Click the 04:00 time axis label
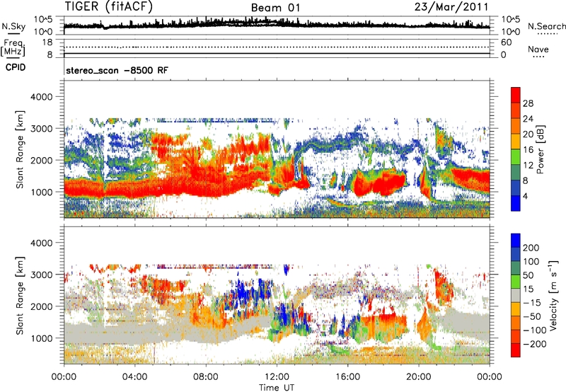 tap(134, 377)
